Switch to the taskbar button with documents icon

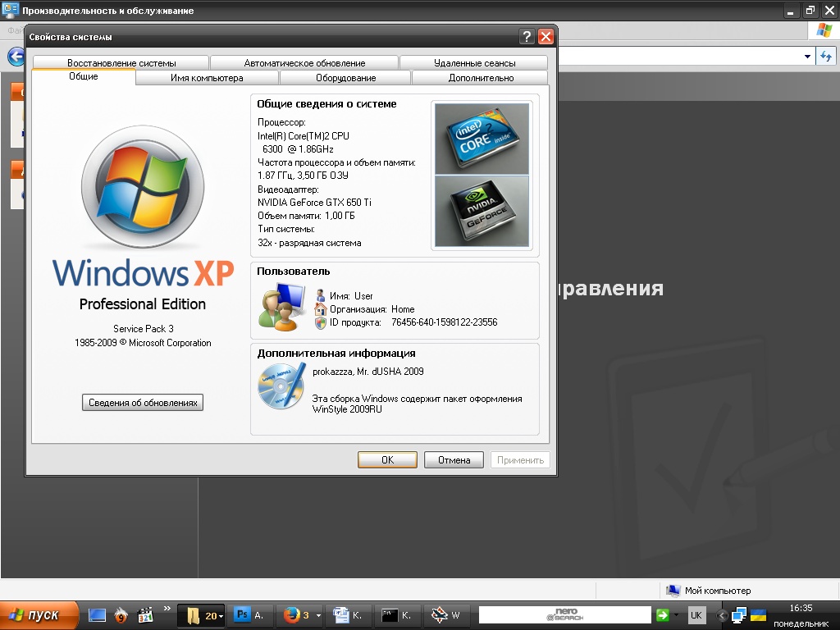point(347,615)
